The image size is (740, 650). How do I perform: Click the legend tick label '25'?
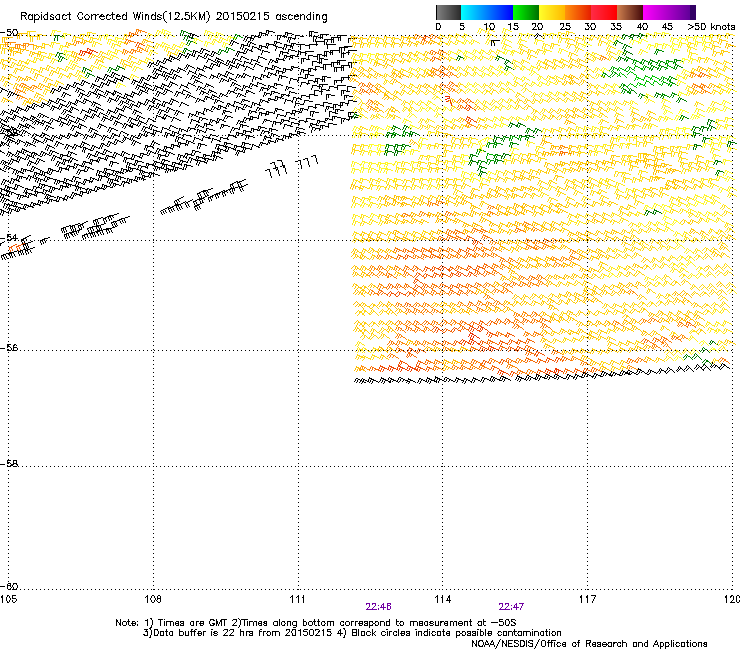[x=565, y=27]
